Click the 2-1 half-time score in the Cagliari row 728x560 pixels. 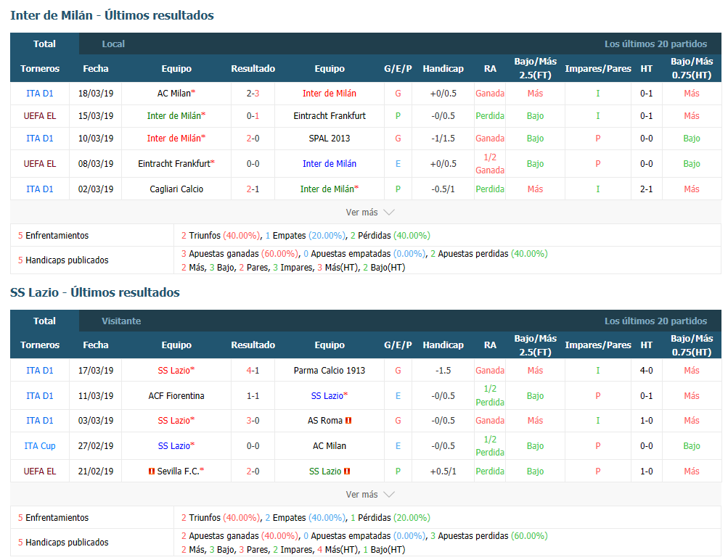(x=646, y=189)
